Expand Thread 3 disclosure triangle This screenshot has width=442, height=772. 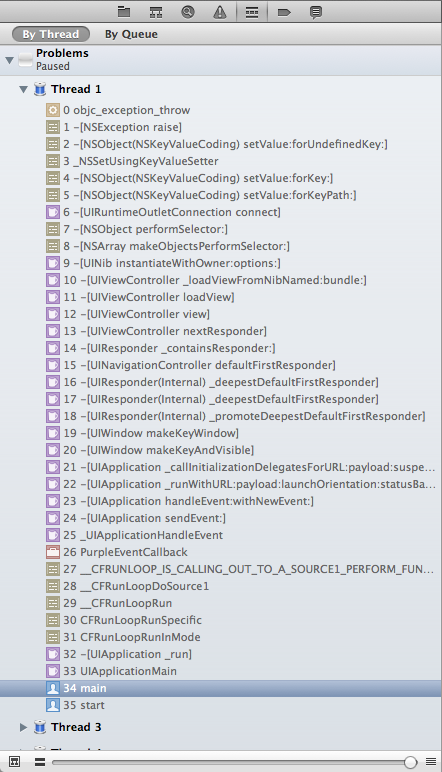[23, 727]
